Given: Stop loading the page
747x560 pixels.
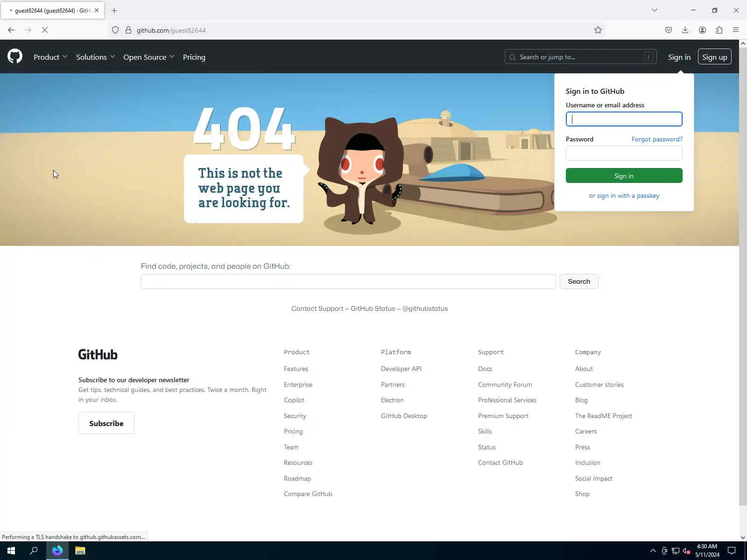Looking at the screenshot, I should 45,30.
